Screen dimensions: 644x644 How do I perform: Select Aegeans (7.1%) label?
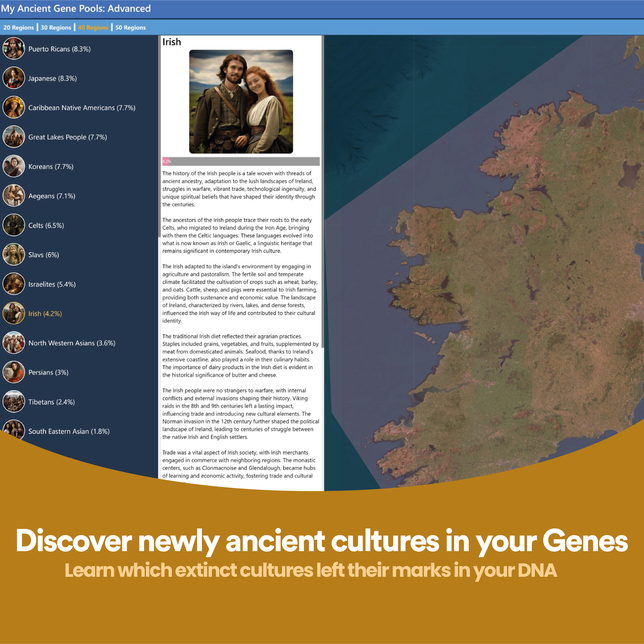[x=52, y=196]
